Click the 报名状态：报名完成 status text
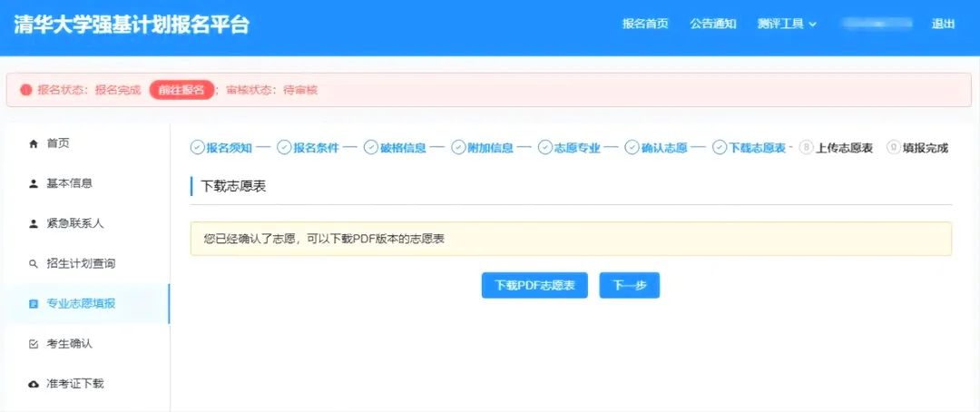Image resolution: width=980 pixels, height=412 pixels. coord(89,90)
